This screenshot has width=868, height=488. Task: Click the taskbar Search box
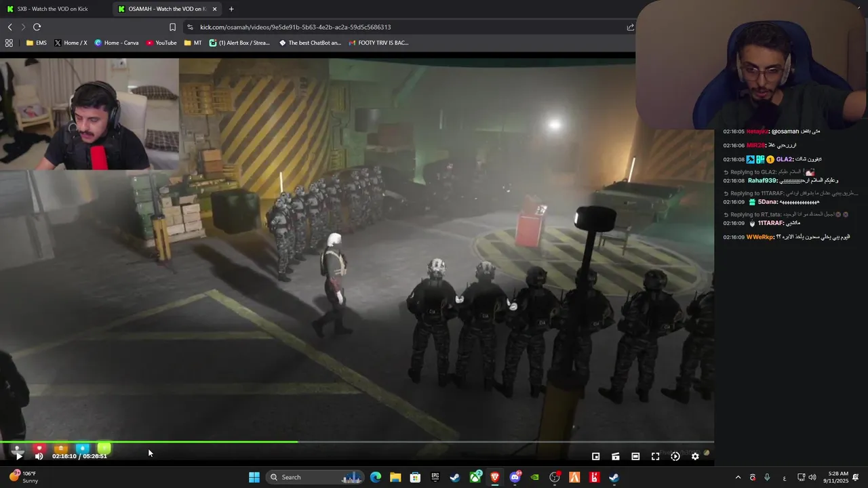[x=315, y=477]
